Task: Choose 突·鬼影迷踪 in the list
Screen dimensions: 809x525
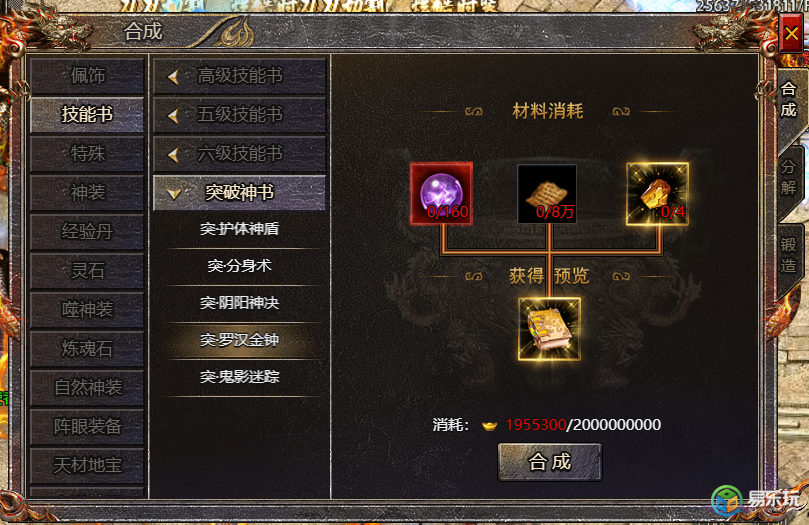Action: click(x=239, y=377)
